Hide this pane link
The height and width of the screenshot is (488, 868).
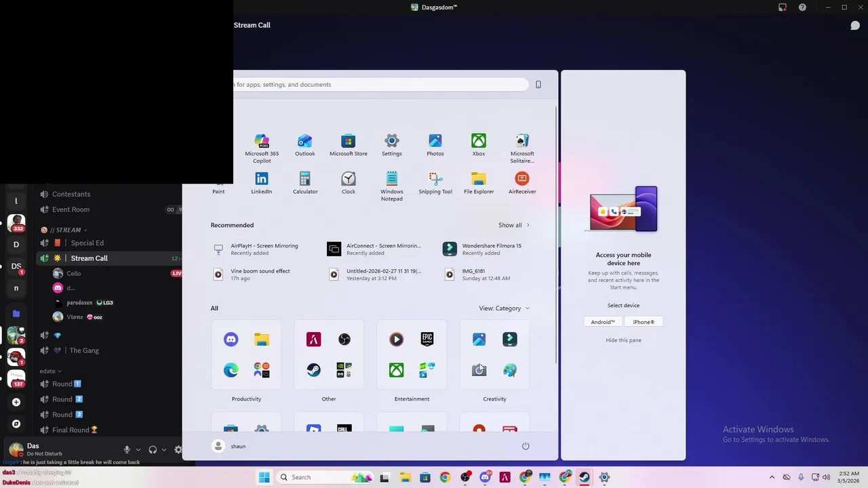[623, 340]
